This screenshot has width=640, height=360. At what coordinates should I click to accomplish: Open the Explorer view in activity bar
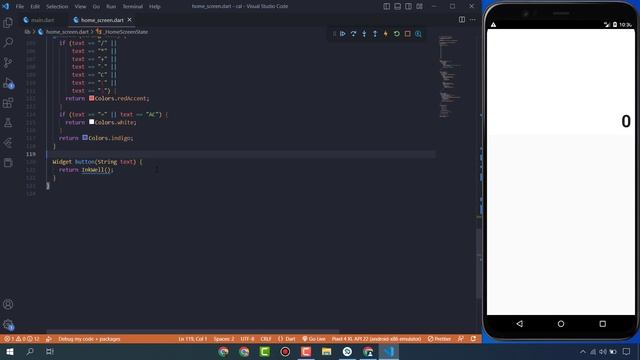click(8, 22)
